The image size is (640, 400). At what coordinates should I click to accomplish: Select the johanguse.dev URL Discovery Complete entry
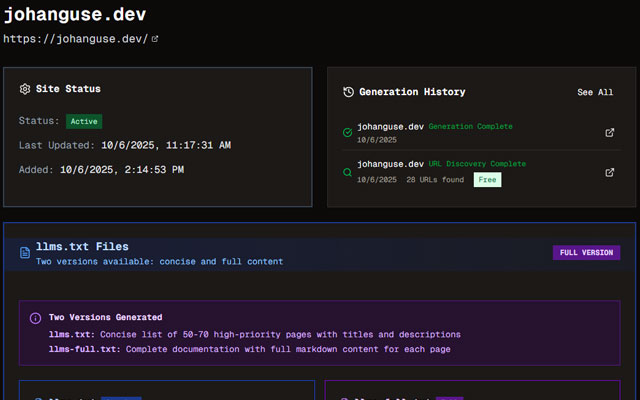pos(482,172)
